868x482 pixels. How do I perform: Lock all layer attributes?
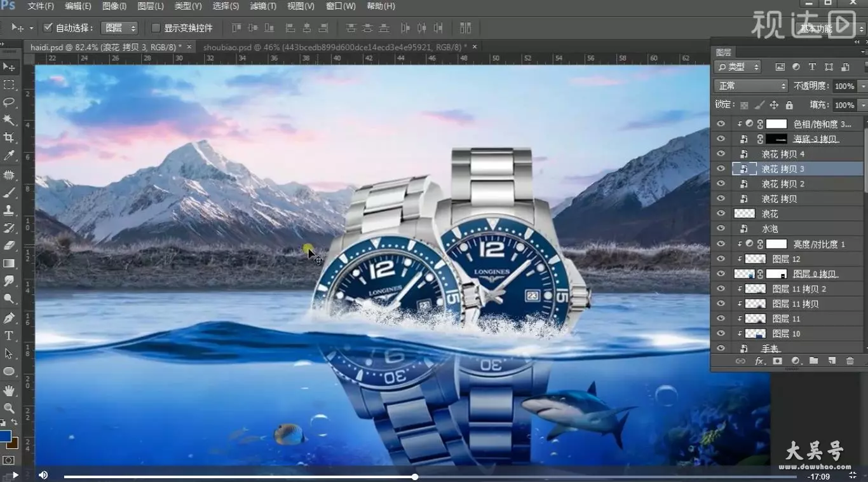coord(789,105)
